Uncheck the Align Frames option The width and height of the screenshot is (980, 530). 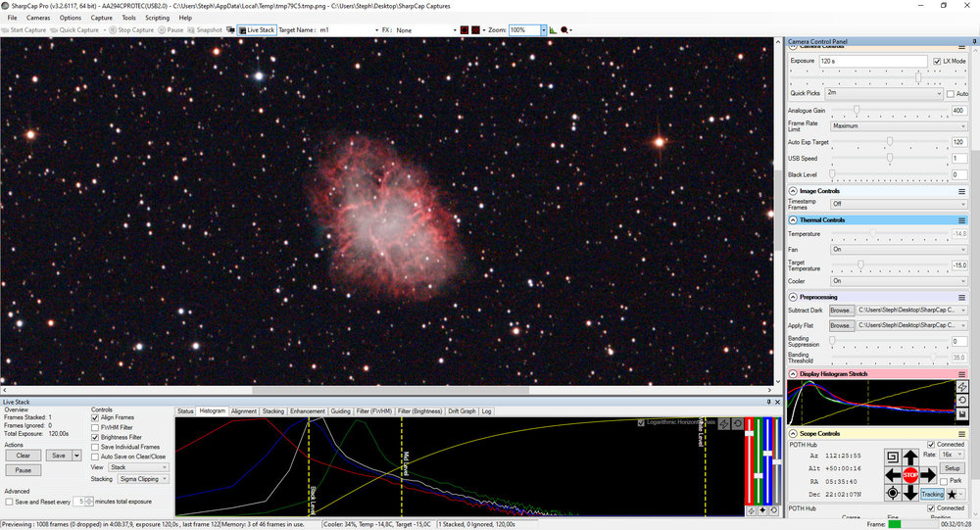95,417
